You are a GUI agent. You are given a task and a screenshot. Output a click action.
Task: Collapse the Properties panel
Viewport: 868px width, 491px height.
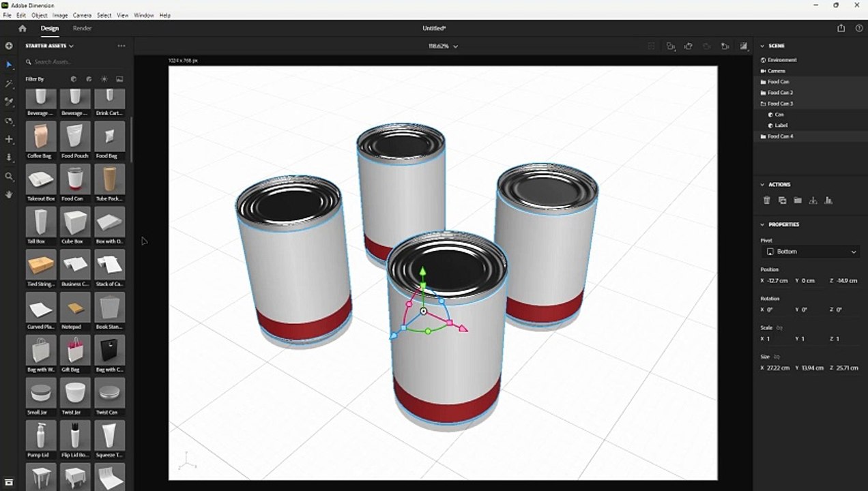tap(763, 224)
